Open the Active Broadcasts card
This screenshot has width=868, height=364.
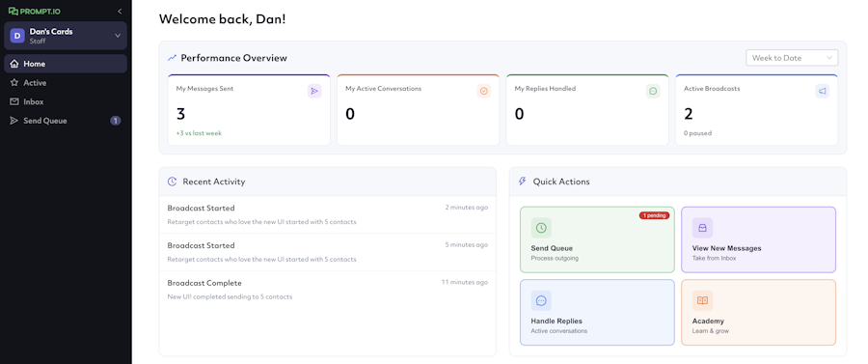(x=757, y=110)
